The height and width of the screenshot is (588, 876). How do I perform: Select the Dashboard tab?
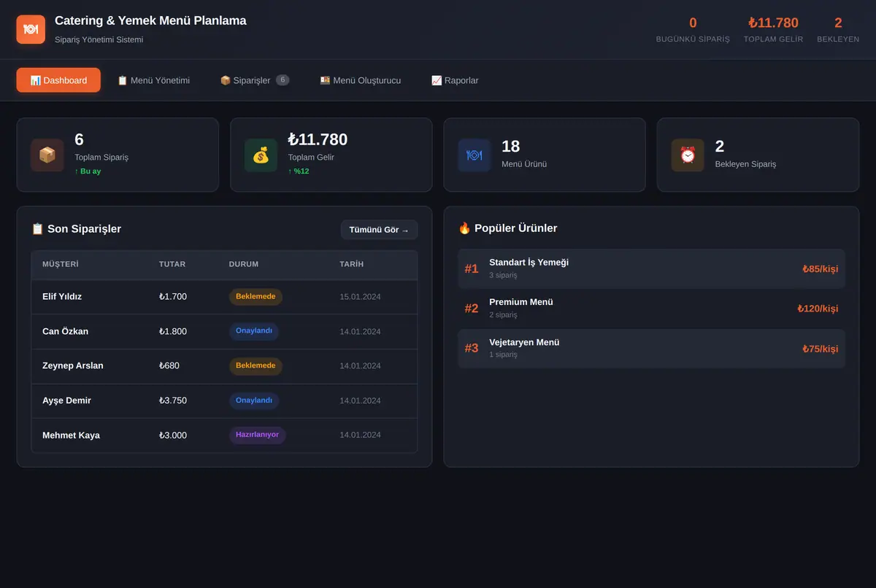(x=58, y=80)
